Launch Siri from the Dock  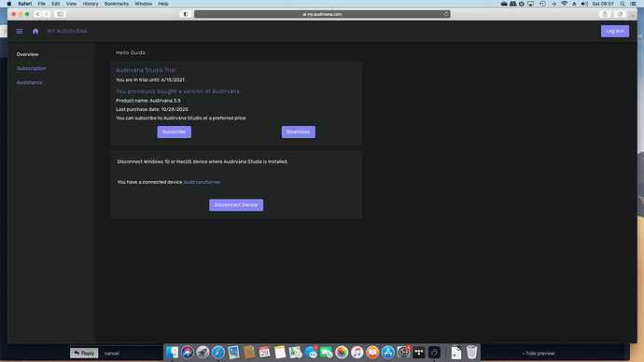point(188,352)
